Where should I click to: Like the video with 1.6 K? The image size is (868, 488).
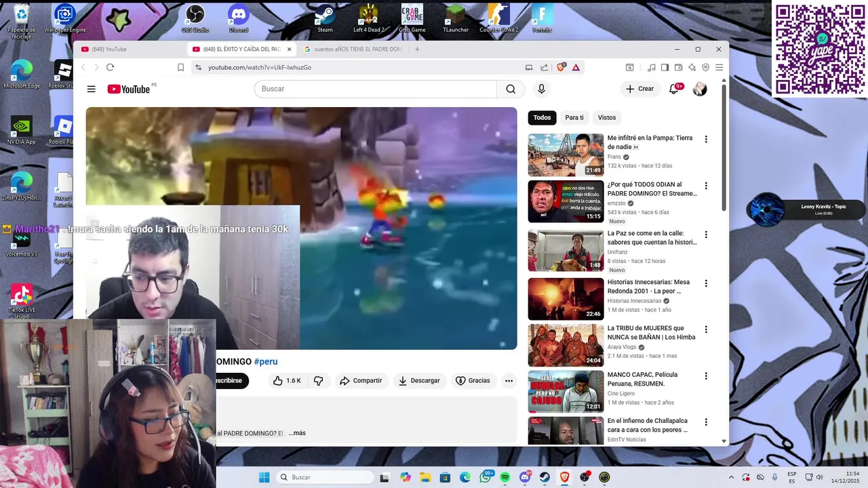[x=286, y=381]
